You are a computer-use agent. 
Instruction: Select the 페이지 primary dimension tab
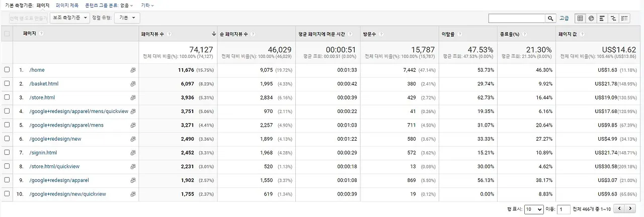(x=43, y=5)
